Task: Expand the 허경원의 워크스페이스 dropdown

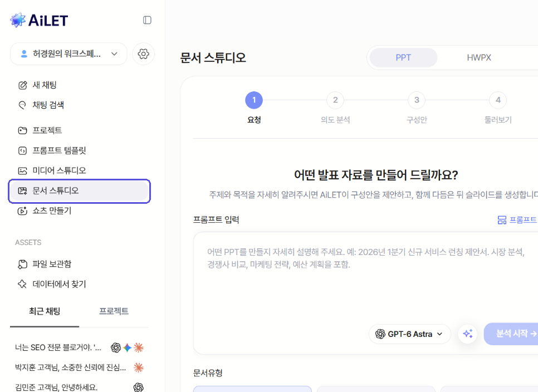Action: pyautogui.click(x=69, y=54)
